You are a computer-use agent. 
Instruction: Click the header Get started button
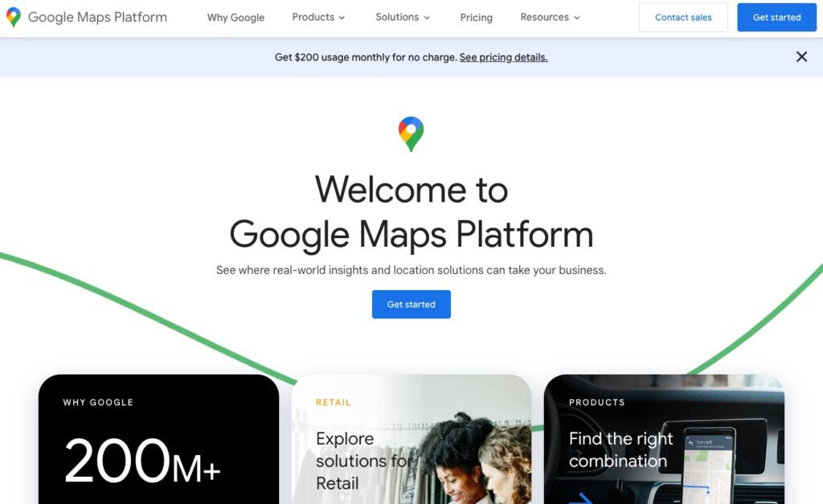[776, 18]
